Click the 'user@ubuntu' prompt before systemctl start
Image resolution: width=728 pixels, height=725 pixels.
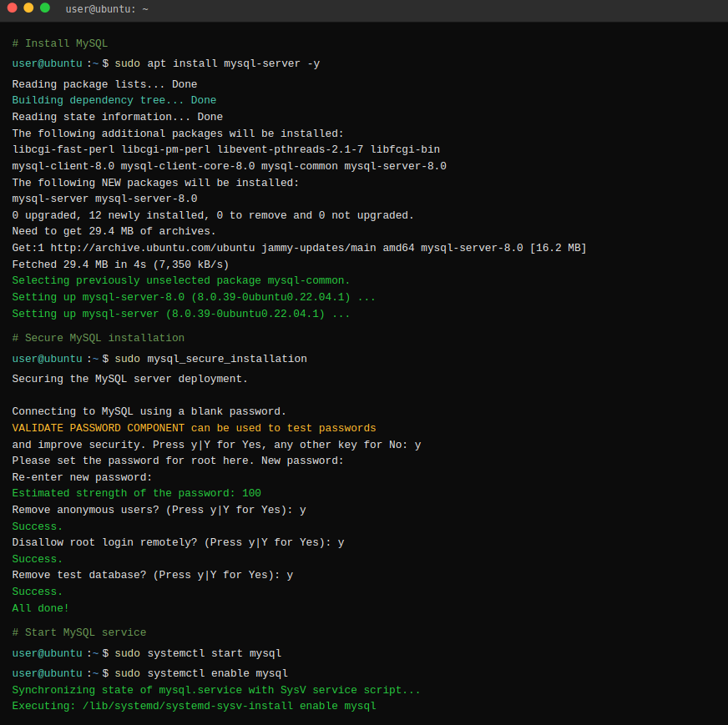(x=47, y=653)
